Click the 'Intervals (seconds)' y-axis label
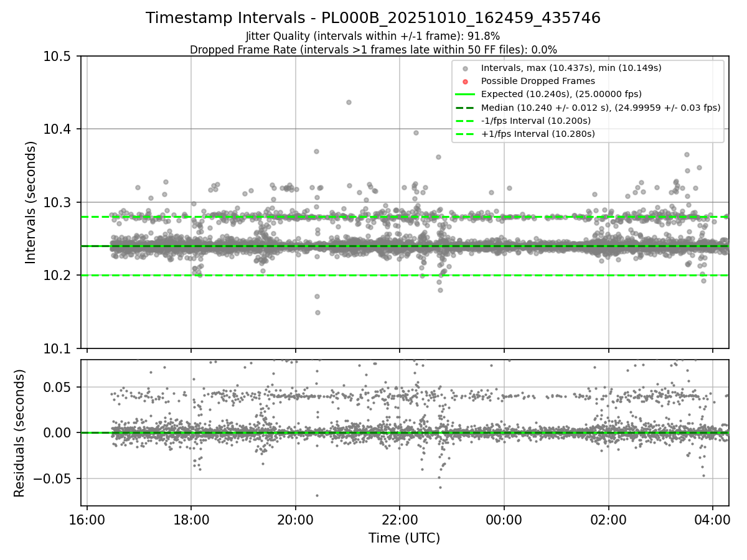 [x=31, y=202]
